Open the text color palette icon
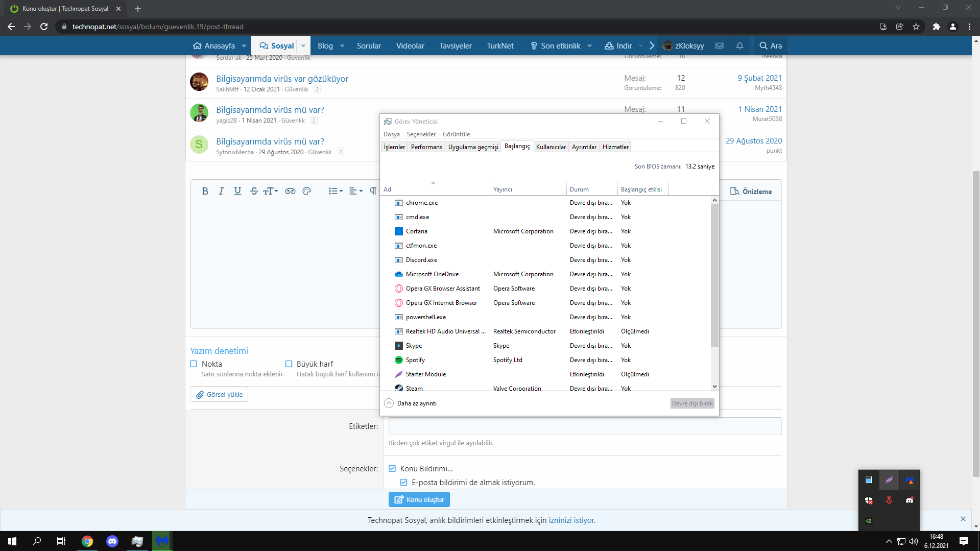980x551 pixels. pos(306,191)
